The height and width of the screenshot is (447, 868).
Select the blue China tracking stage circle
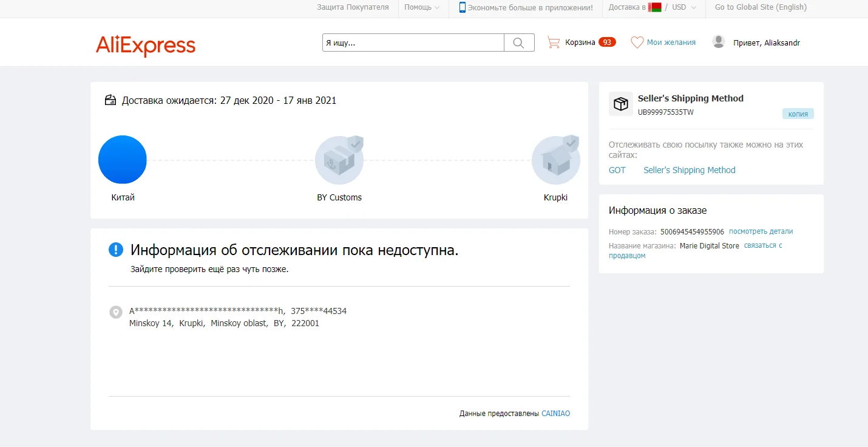click(123, 160)
